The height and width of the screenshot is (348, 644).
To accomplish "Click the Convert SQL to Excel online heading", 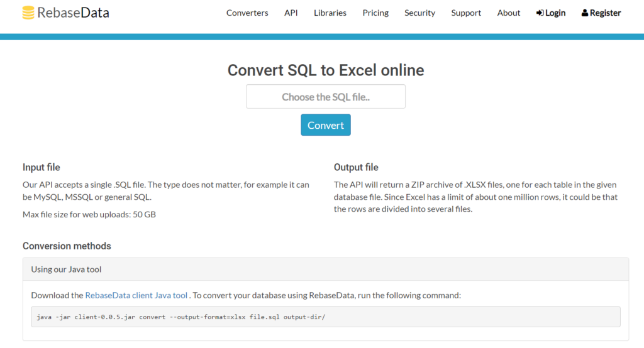I will click(326, 70).
